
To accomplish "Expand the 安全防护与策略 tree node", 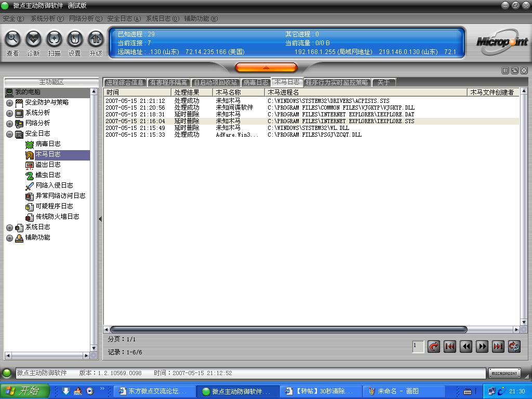I will 9,103.
